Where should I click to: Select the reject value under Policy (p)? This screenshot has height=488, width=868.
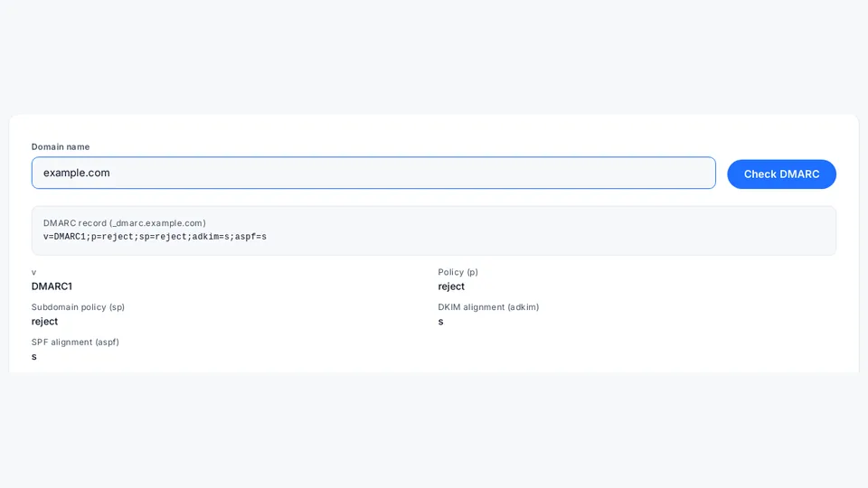tap(451, 286)
